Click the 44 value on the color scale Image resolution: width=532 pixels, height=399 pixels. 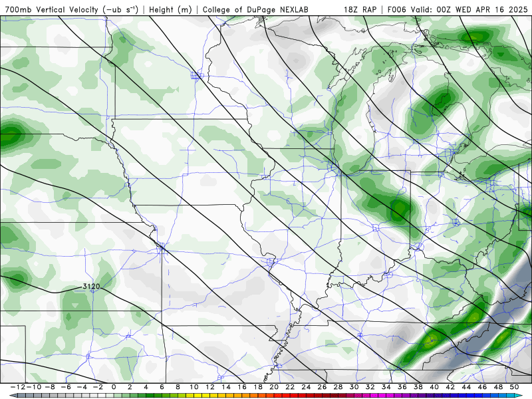(466, 387)
